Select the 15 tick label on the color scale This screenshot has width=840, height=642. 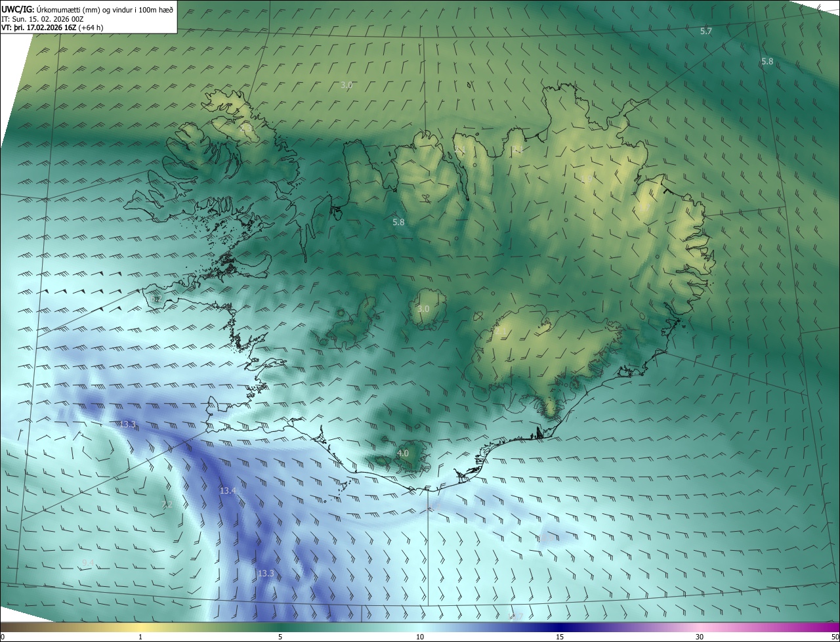(x=560, y=637)
